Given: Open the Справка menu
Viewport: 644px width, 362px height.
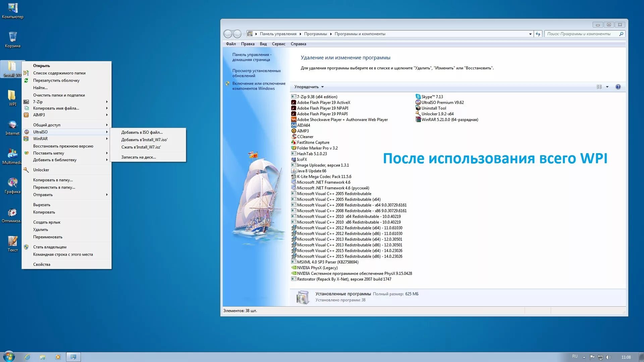Looking at the screenshot, I should click(298, 44).
